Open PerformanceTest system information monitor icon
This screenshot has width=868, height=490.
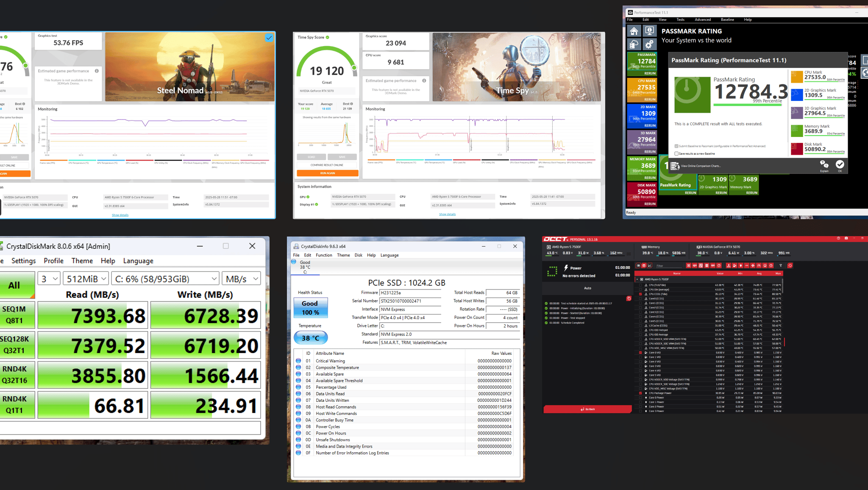point(649,31)
